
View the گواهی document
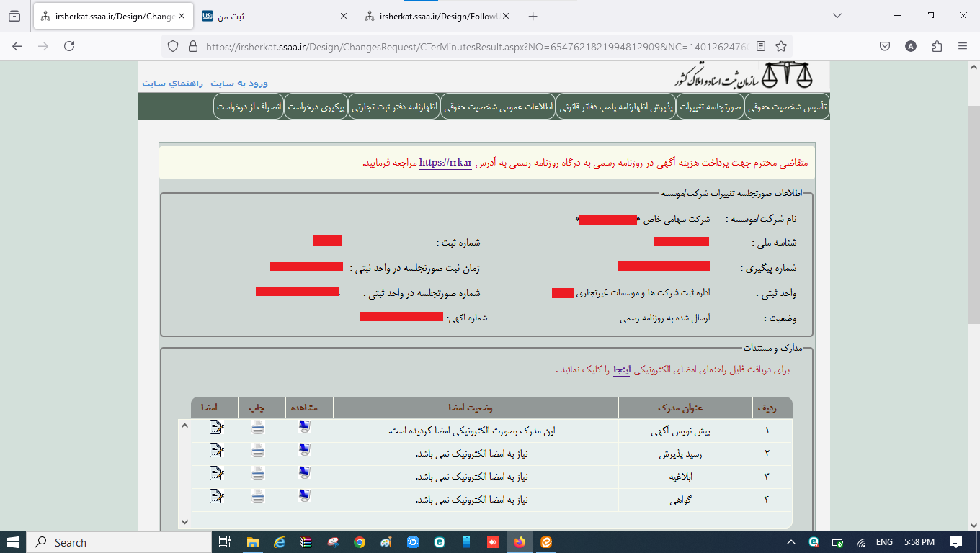click(304, 496)
